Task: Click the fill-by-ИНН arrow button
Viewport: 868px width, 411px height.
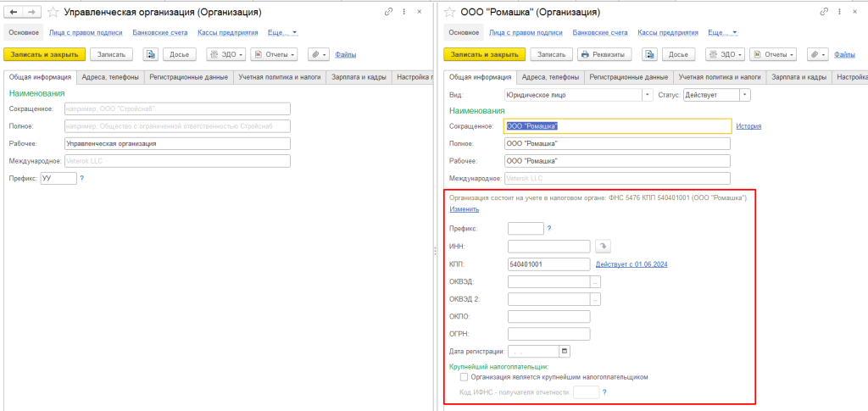Action: point(603,247)
